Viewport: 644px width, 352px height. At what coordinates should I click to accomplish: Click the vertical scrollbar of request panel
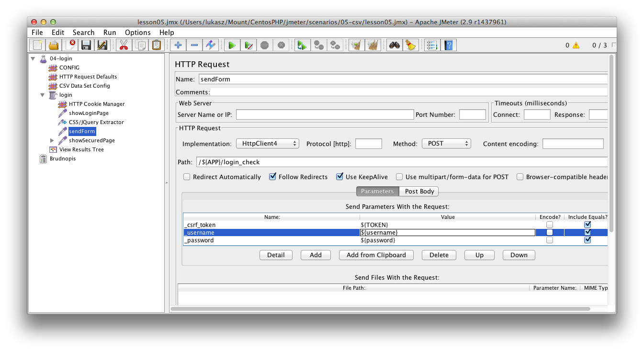coord(611,144)
